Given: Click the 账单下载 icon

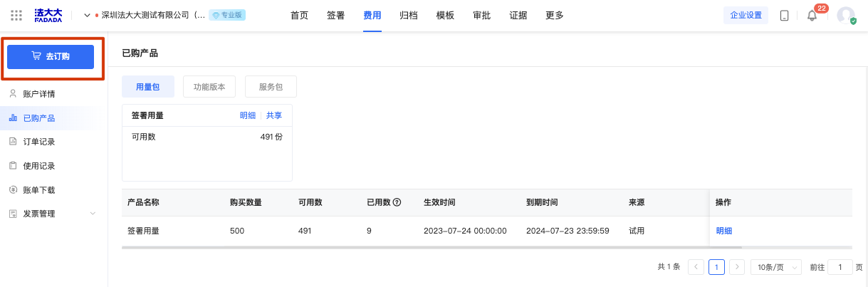Looking at the screenshot, I should [13, 189].
